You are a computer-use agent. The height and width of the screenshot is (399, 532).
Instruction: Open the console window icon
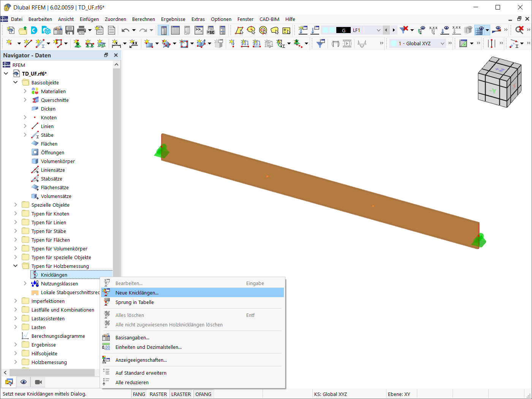(199, 30)
